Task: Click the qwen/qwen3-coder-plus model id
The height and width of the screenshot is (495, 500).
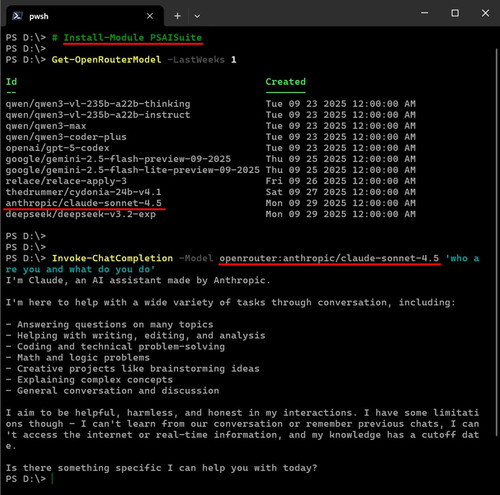Action: click(66, 137)
